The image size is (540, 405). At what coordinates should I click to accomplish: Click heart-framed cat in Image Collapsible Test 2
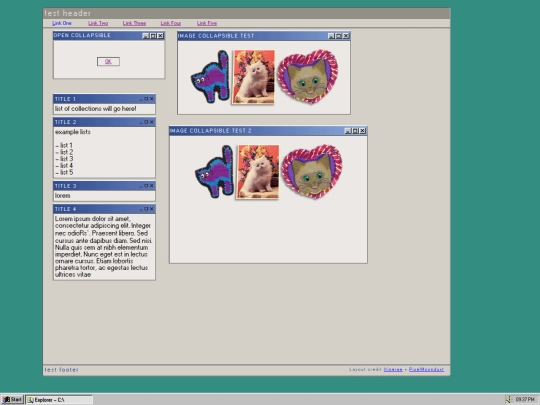tap(312, 172)
